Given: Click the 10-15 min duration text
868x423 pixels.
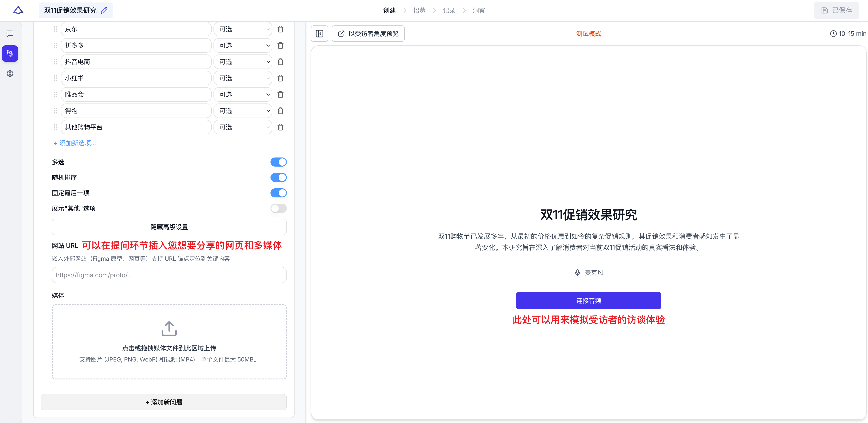Looking at the screenshot, I should point(852,34).
